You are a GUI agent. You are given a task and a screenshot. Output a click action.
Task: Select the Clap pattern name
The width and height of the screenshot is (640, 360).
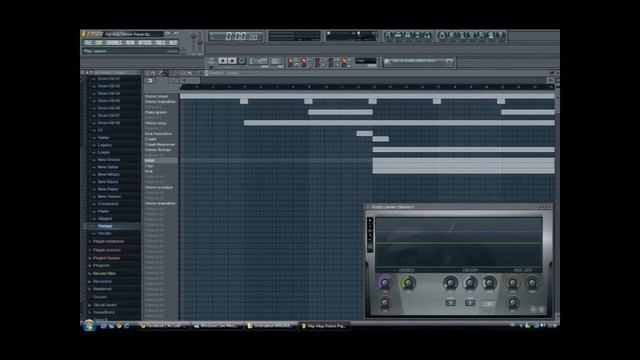click(x=149, y=166)
